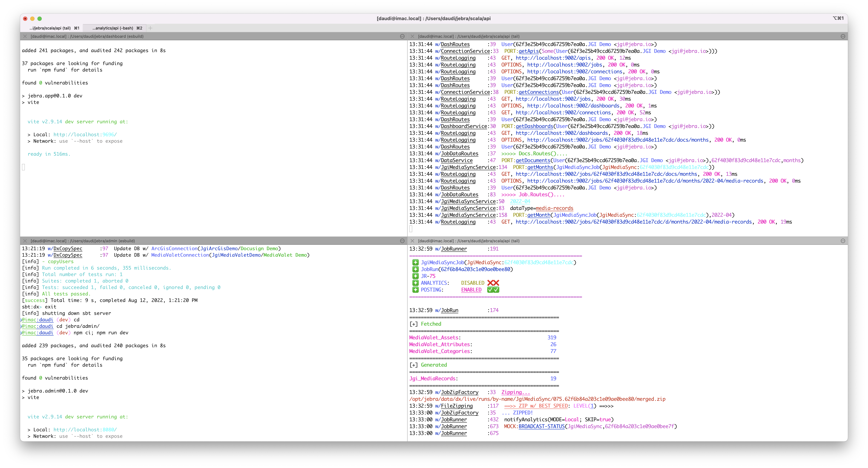The width and height of the screenshot is (868, 468).
Task: Open the http://localhost:9696/ link
Action: point(85,135)
